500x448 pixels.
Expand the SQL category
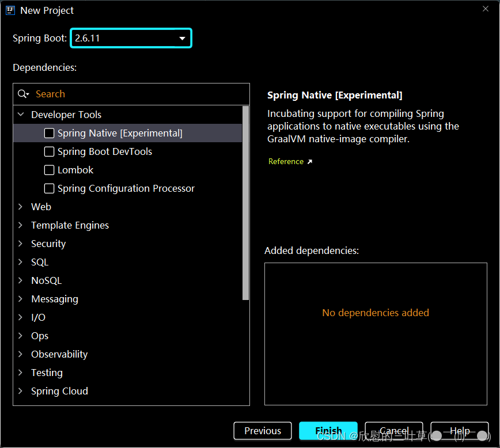20,262
